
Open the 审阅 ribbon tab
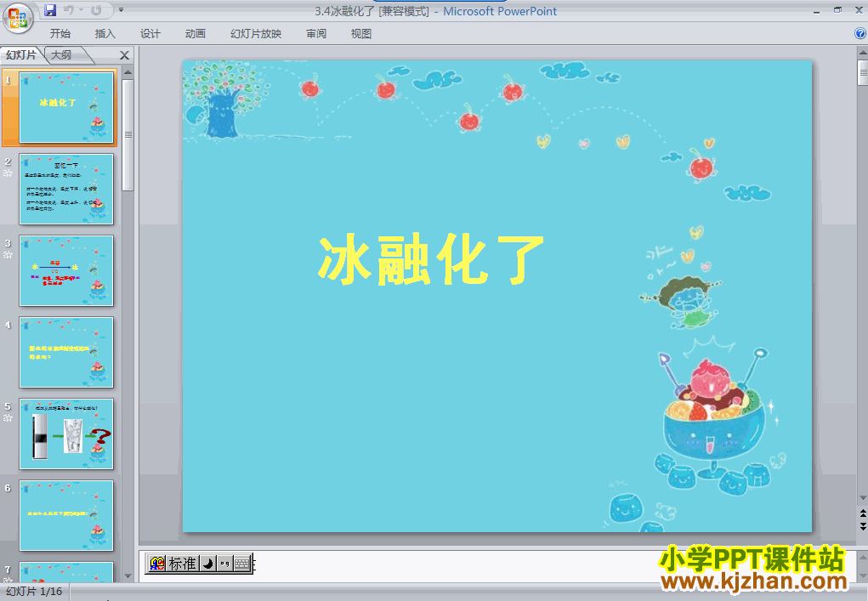[x=316, y=34]
